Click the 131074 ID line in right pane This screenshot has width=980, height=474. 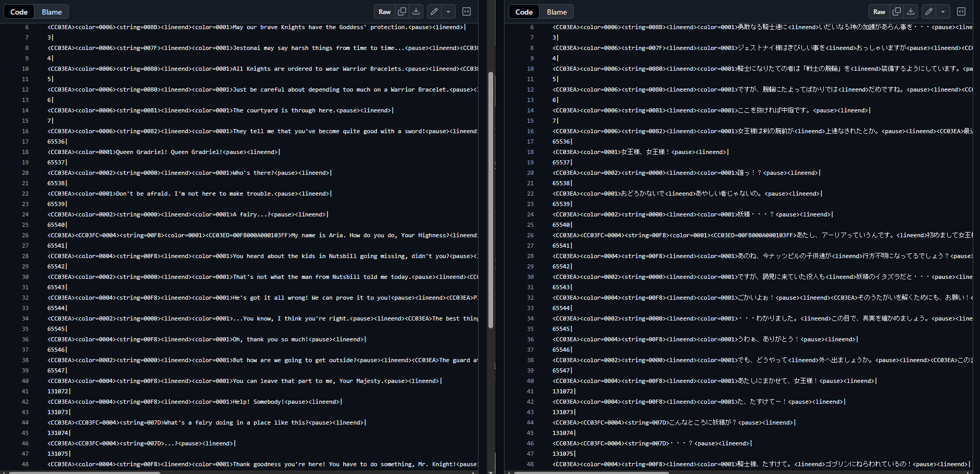tap(564, 433)
